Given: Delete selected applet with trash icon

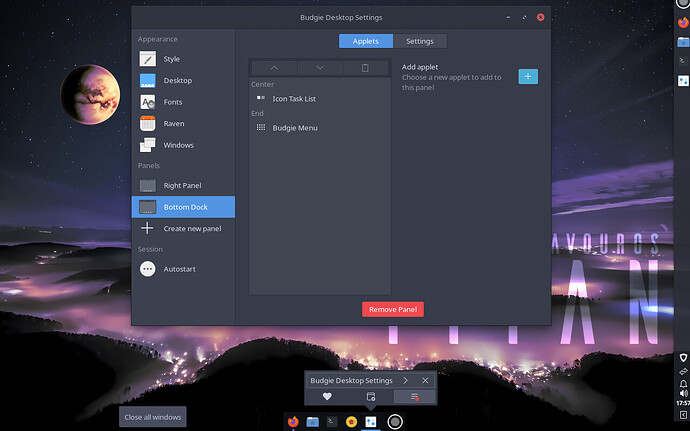Looking at the screenshot, I should coord(365,68).
